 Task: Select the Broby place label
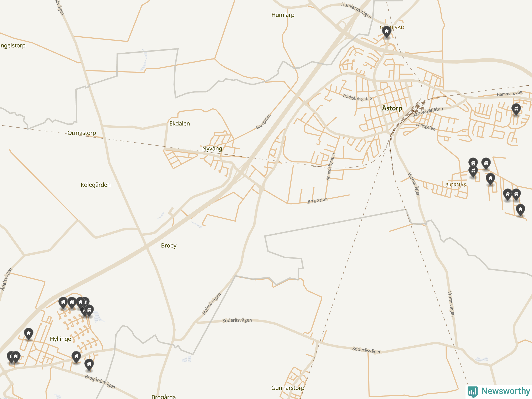pyautogui.click(x=169, y=246)
